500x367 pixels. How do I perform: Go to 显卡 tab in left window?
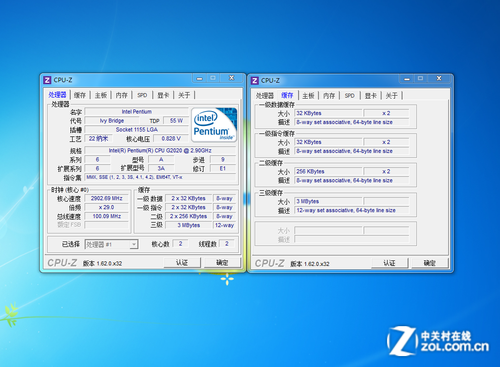163,95
